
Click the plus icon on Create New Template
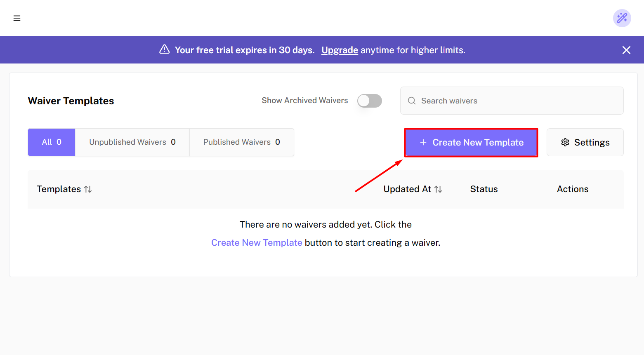[x=423, y=142]
